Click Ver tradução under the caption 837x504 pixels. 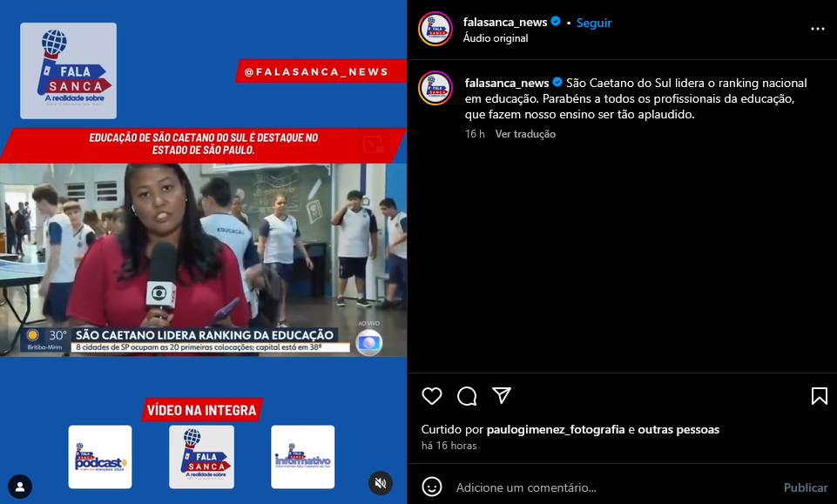[525, 134]
